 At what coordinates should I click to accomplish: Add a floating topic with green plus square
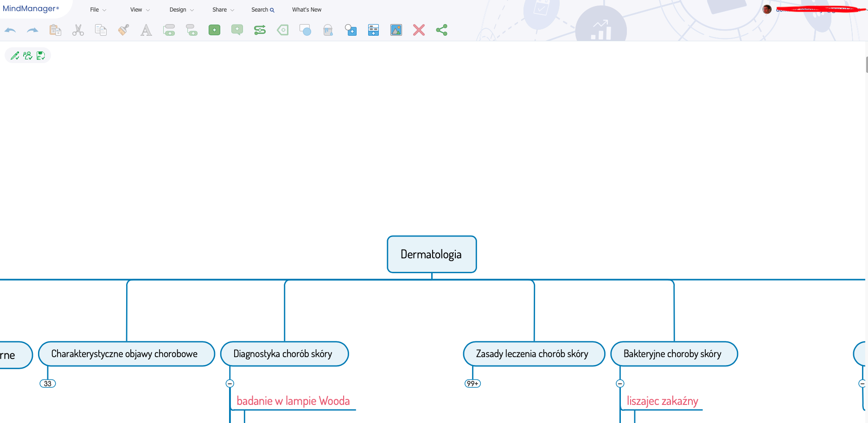[x=214, y=30]
